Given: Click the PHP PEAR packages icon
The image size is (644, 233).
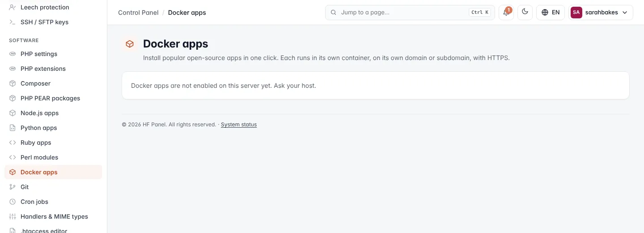Looking at the screenshot, I should point(13,98).
